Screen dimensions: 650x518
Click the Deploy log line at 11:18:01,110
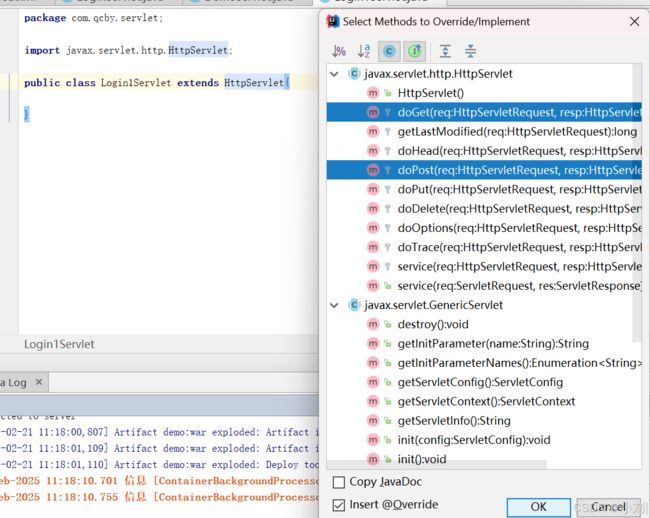point(160,465)
